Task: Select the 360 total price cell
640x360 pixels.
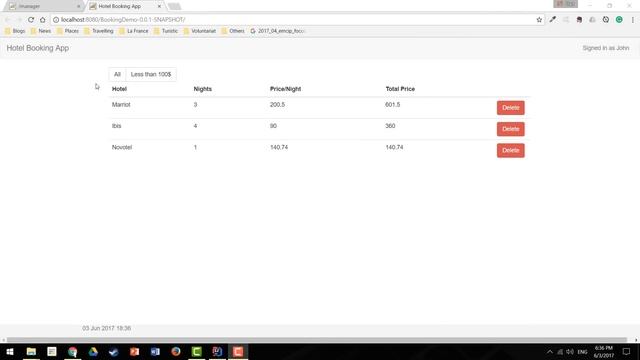Action: (x=390, y=126)
